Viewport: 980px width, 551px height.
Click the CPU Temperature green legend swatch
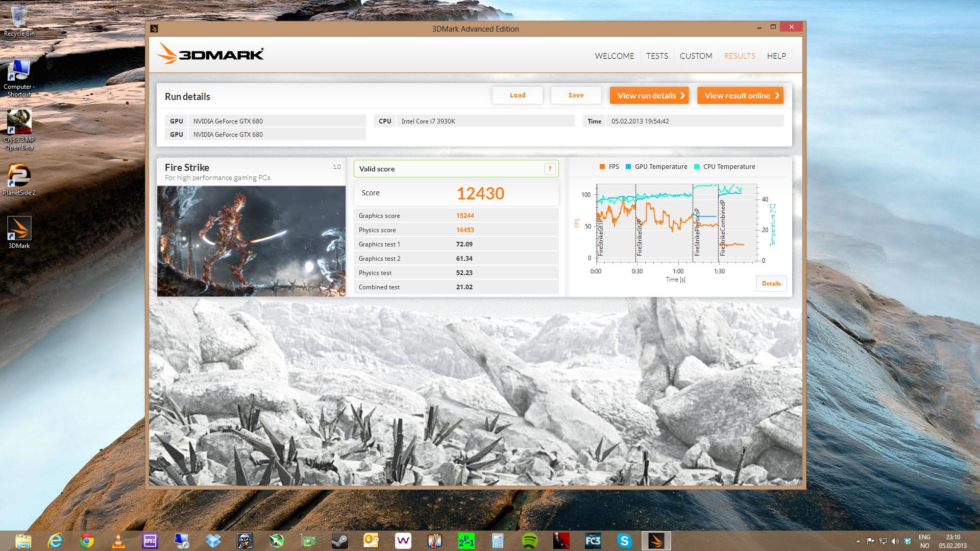pos(697,167)
